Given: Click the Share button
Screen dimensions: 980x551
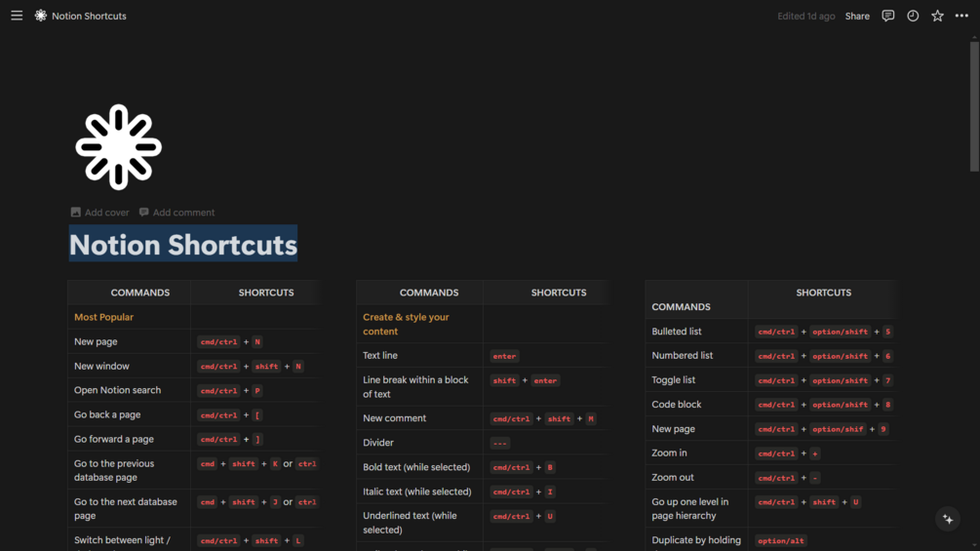Looking at the screenshot, I should point(857,17).
